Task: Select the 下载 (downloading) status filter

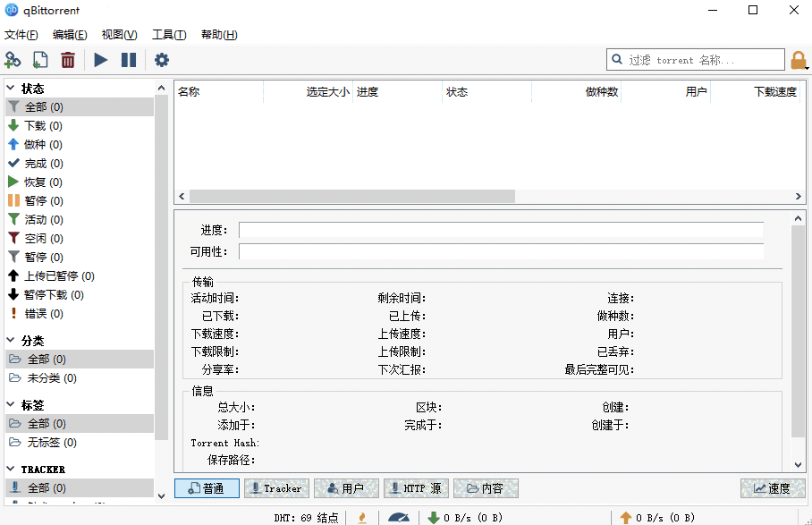Action: pyautogui.click(x=40, y=125)
